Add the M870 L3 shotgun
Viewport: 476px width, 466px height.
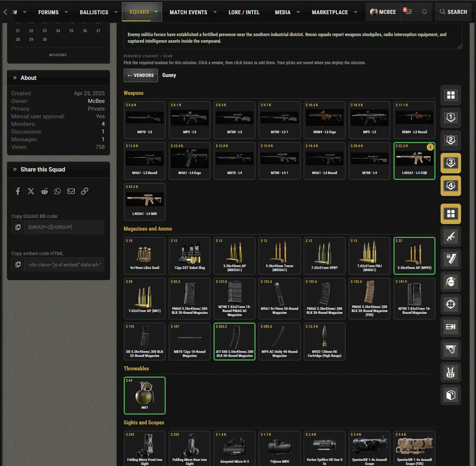pos(145,120)
